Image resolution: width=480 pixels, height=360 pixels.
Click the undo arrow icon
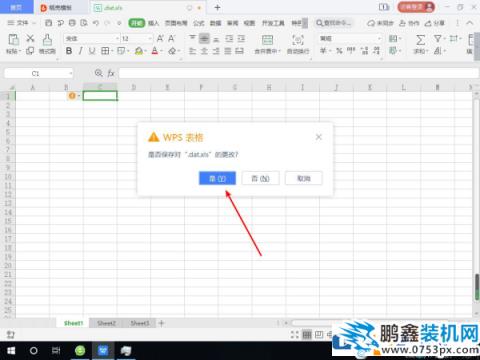tap(96, 23)
